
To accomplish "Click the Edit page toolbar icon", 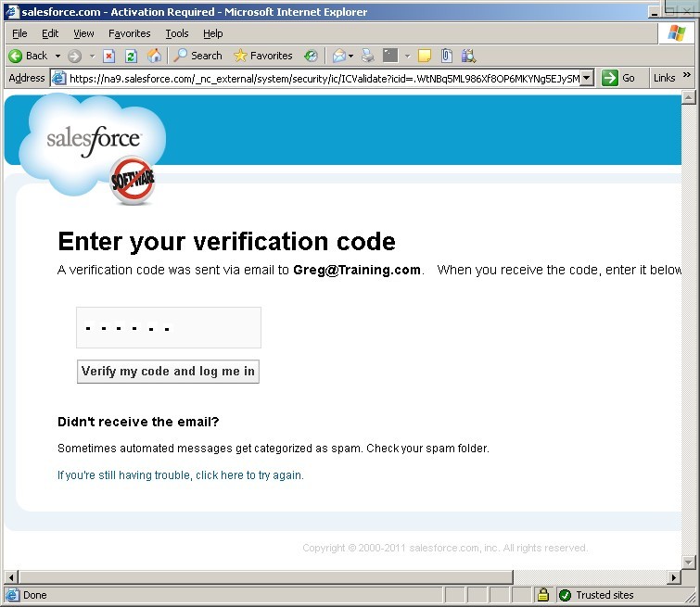I will pyautogui.click(x=390, y=56).
